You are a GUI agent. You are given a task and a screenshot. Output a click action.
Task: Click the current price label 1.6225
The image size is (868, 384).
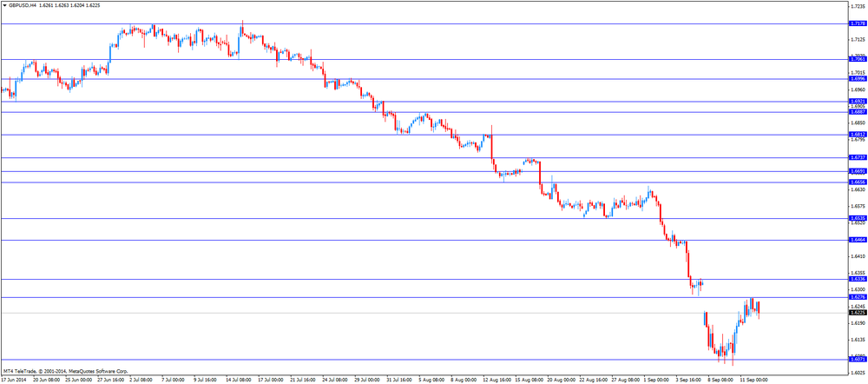click(x=857, y=313)
